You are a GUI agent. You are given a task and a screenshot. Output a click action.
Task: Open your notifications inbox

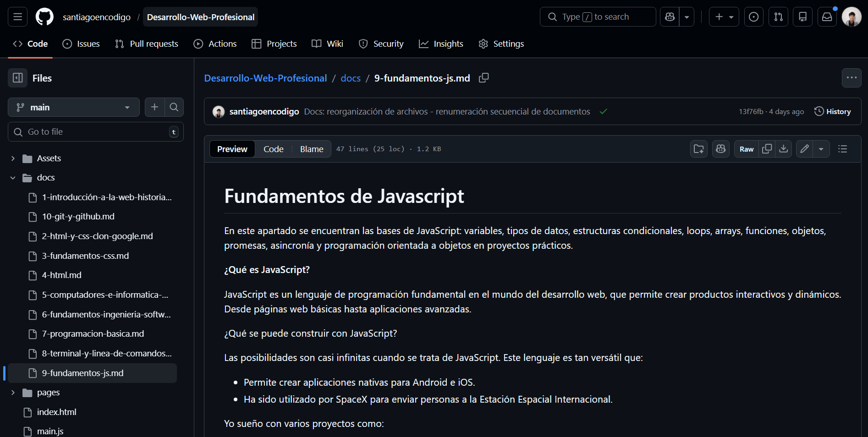pyautogui.click(x=826, y=16)
